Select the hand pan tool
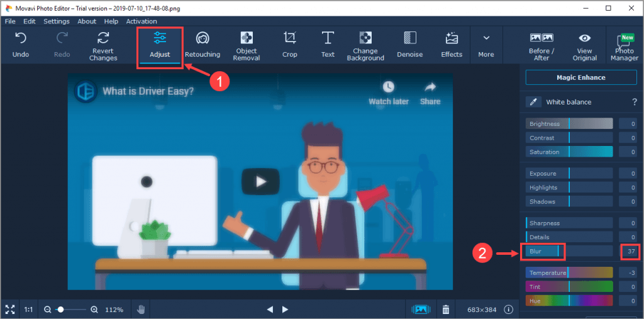 (x=141, y=309)
